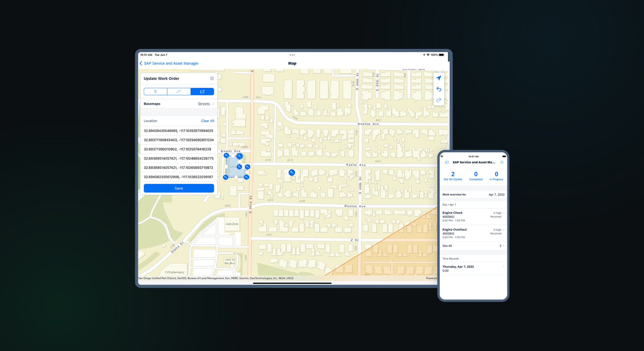Viewport: 644px width, 351px height.
Task: Toggle sidebar icon in phone app
Action: pos(447,162)
